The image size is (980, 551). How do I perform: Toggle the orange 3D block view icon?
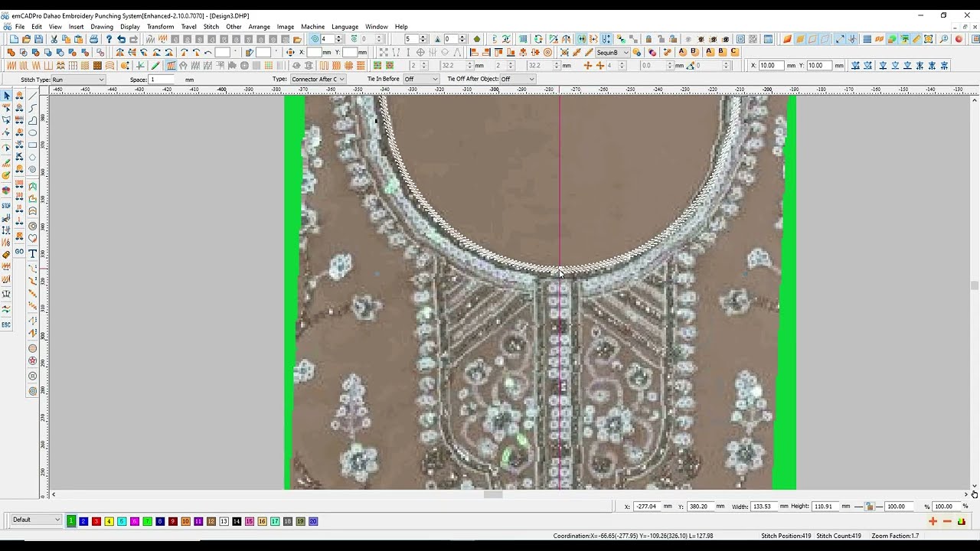coord(787,39)
